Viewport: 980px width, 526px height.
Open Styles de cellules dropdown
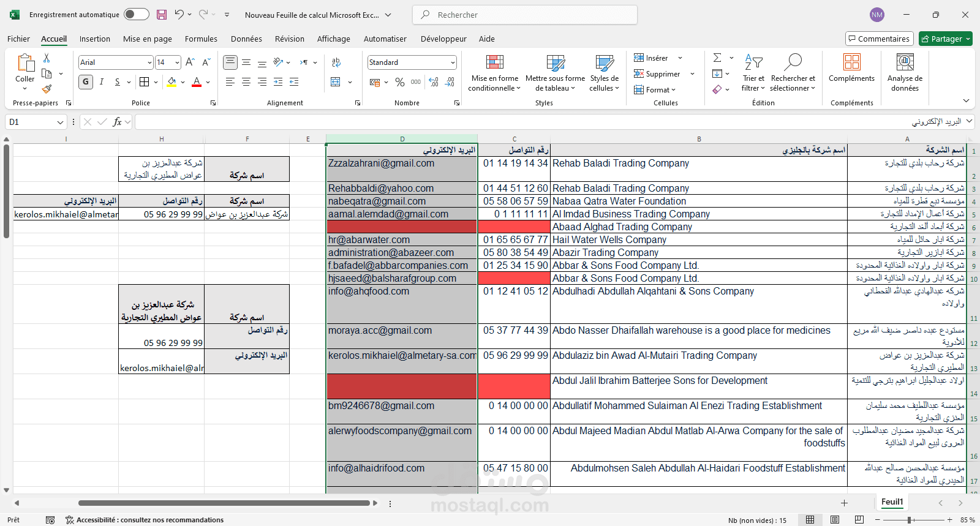605,73
